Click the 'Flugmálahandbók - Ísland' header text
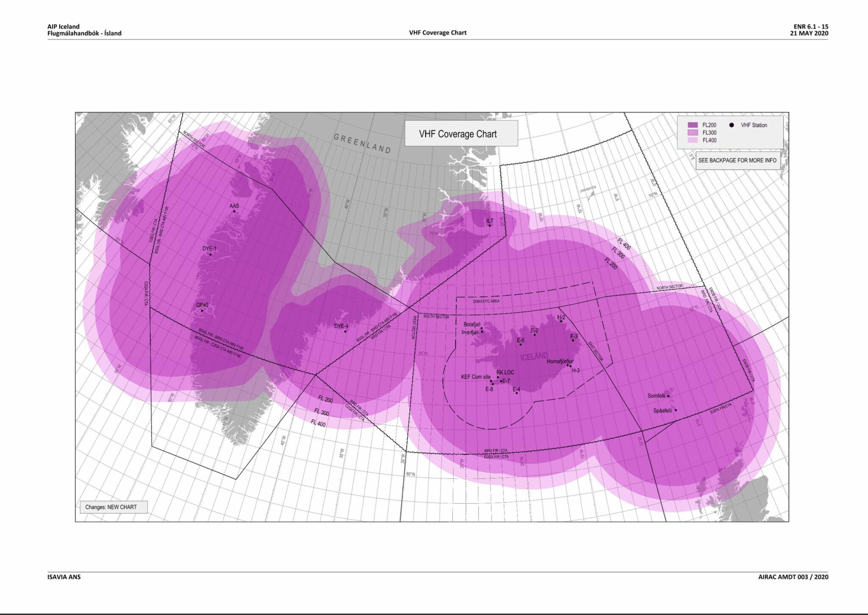The width and height of the screenshot is (868, 615). pos(84,33)
